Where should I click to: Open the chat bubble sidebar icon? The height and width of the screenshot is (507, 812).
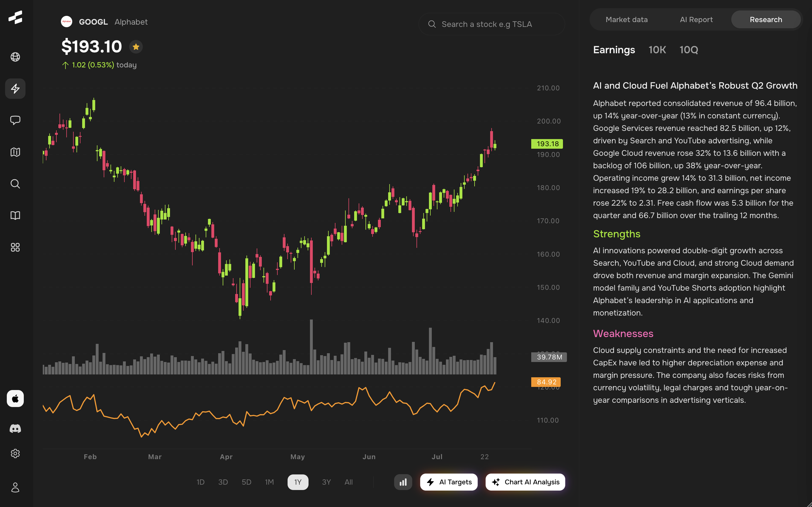15,120
